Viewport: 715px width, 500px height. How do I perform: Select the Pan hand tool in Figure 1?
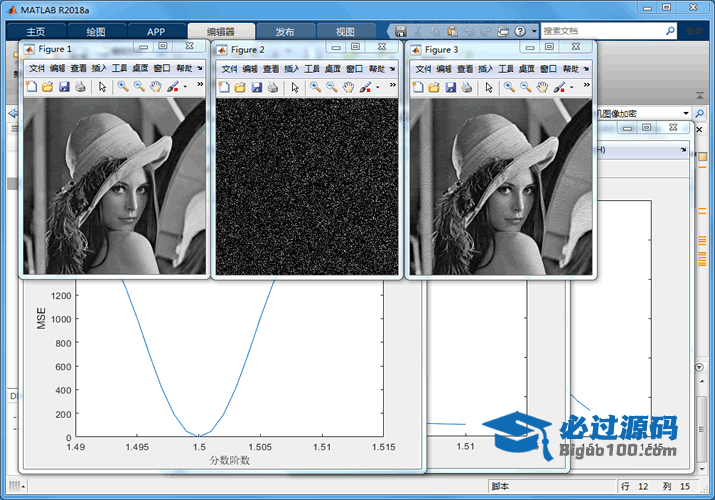pyautogui.click(x=155, y=87)
